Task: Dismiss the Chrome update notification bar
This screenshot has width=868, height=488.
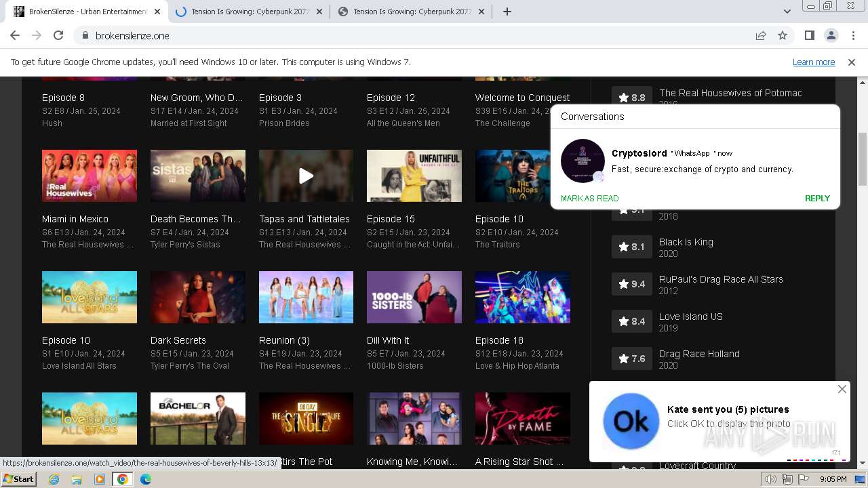Action: tap(852, 62)
